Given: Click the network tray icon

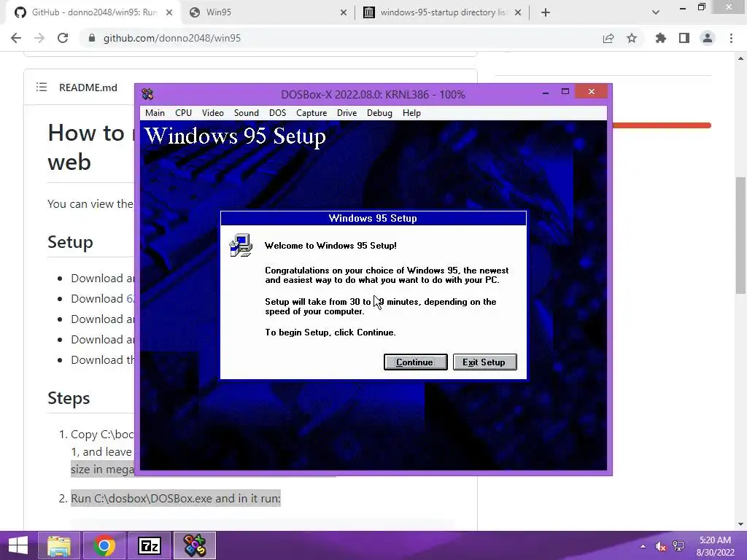Looking at the screenshot, I should point(678,546).
